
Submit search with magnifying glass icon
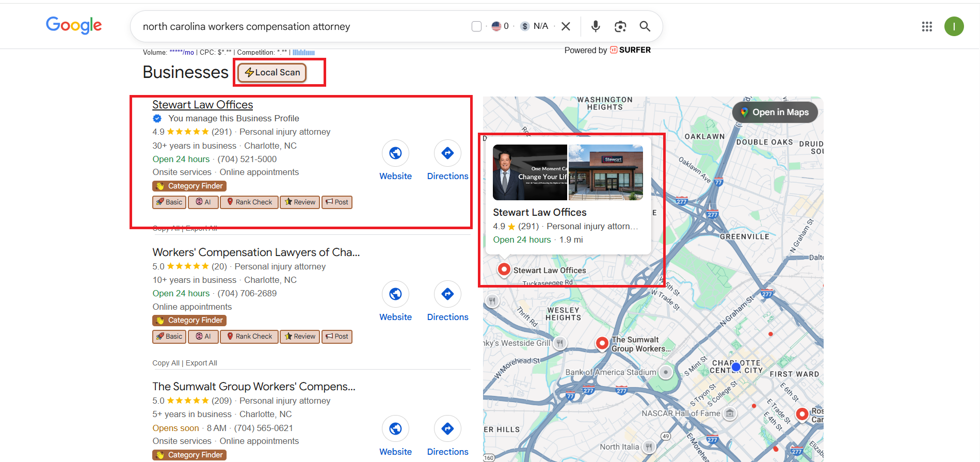[x=645, y=26]
